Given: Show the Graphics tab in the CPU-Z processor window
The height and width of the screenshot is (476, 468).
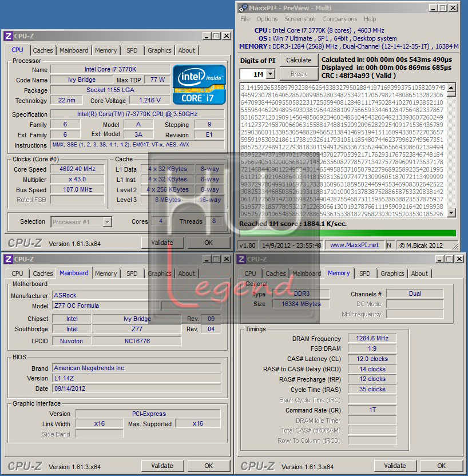Looking at the screenshot, I should 160,50.
